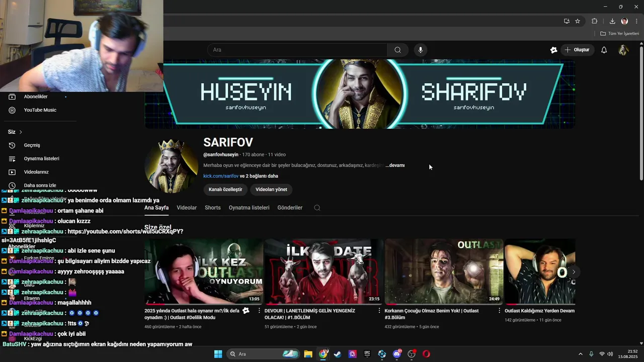Open Abonelikler in the sidebar

(35, 97)
